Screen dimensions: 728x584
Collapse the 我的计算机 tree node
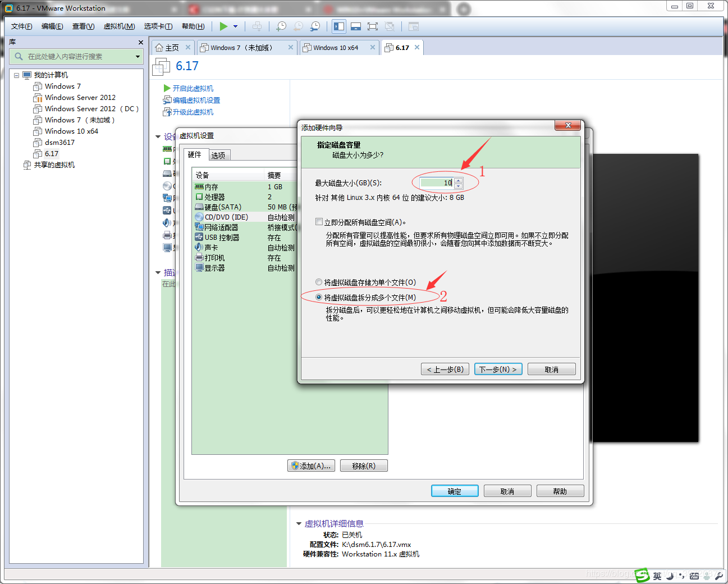(x=17, y=75)
